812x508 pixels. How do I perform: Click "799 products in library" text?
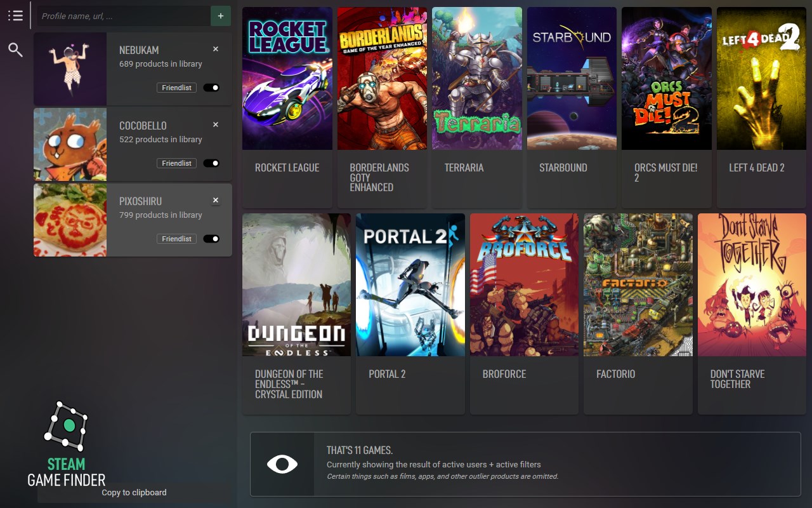pos(160,215)
